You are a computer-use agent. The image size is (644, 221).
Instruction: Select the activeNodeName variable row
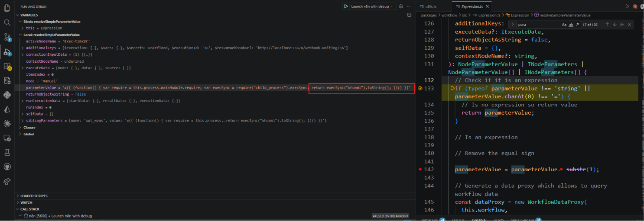pos(215,42)
